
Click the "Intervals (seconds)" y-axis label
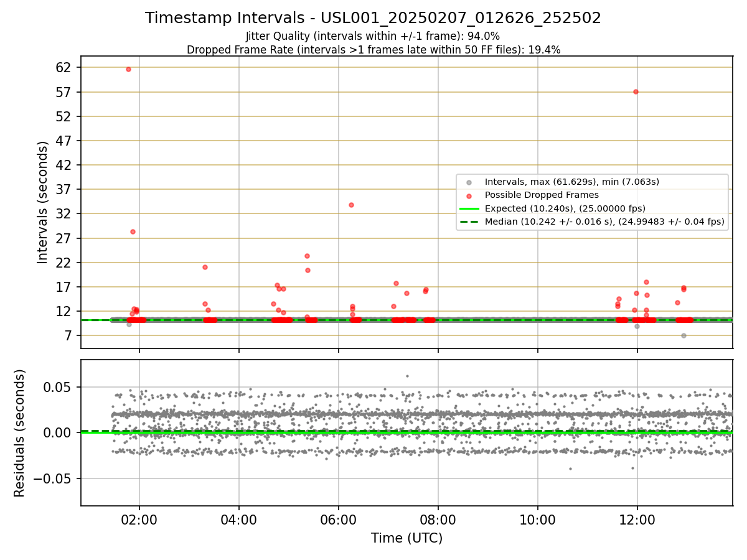pyautogui.click(x=42, y=202)
